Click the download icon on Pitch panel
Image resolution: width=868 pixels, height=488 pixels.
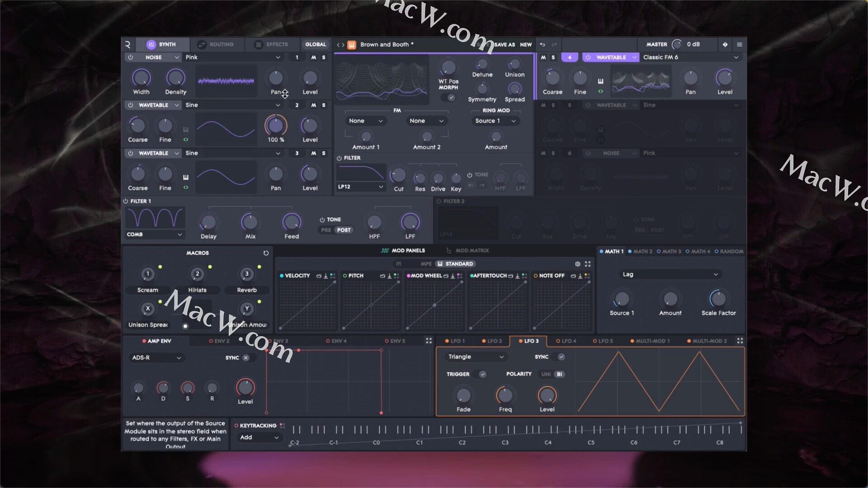tap(389, 276)
